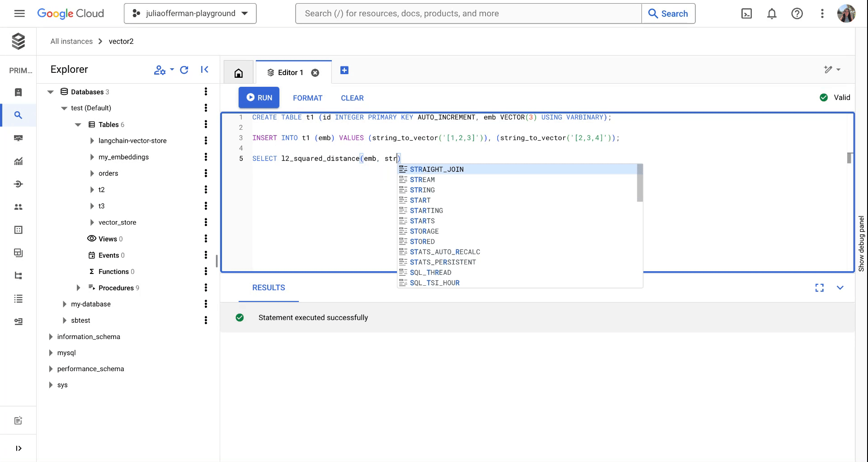Click the RUN button

pos(259,98)
